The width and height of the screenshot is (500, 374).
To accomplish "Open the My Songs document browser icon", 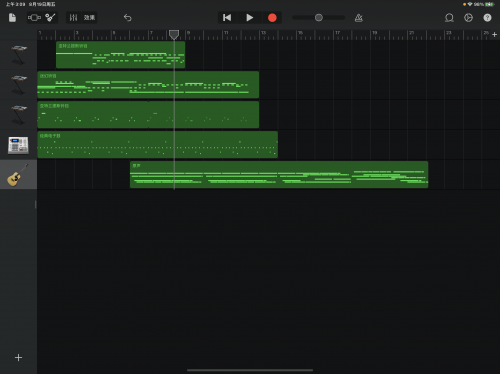I will [x=12, y=18].
